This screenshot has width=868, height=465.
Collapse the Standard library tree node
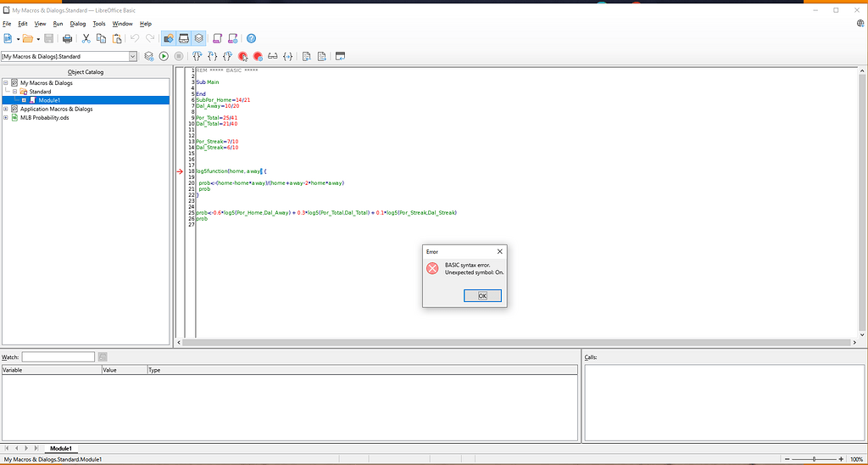point(15,92)
